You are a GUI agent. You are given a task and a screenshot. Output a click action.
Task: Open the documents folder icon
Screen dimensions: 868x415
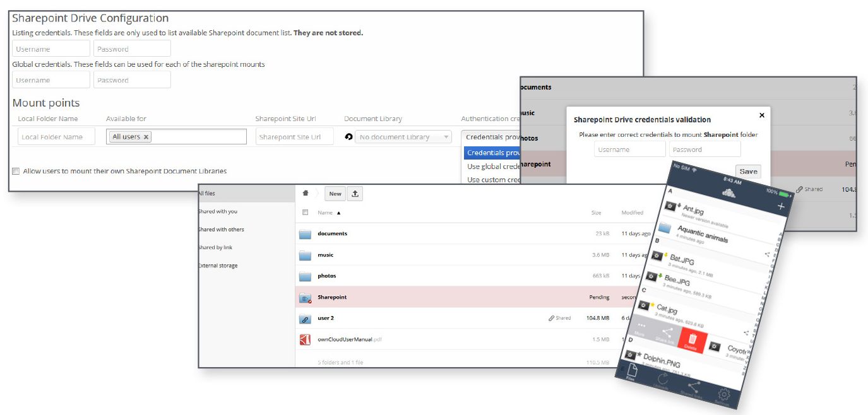click(306, 234)
